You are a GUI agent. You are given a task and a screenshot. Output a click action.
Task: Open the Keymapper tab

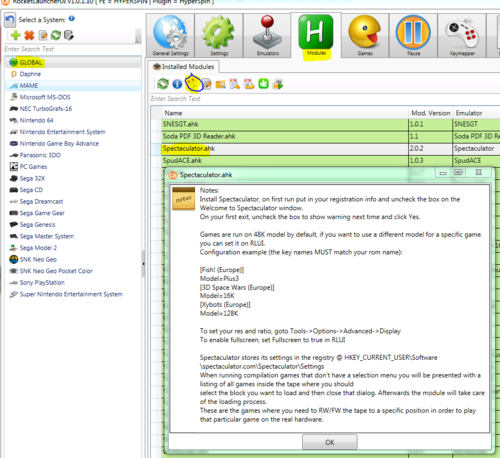pos(462,36)
